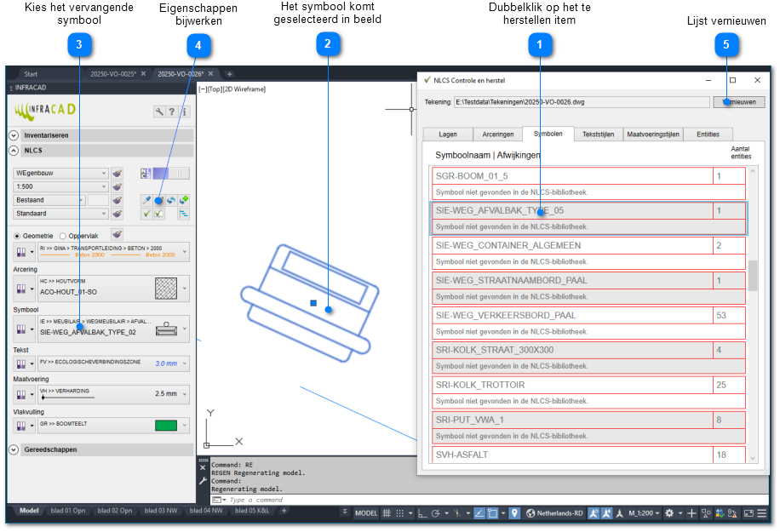The image size is (780, 532).
Task: Click the INFRACAD info icon
Action: pyautogui.click(x=185, y=112)
